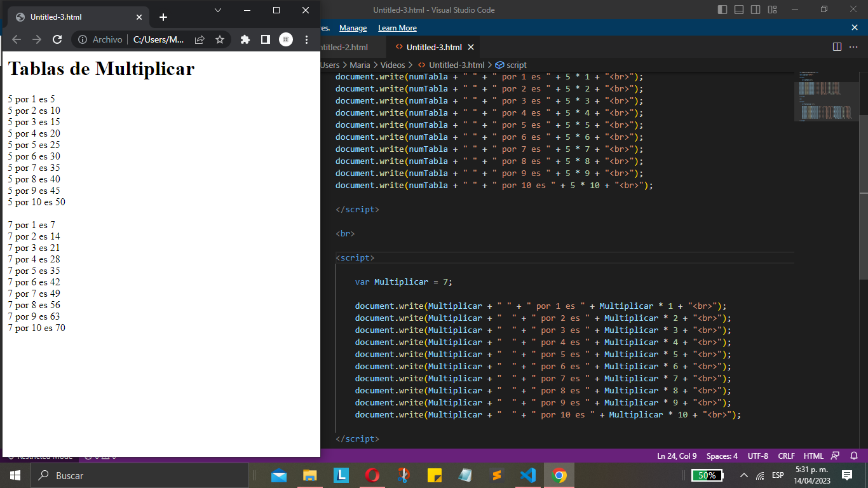Switch to Google Chrome taskbar icon
The width and height of the screenshot is (868, 488).
pos(559,475)
